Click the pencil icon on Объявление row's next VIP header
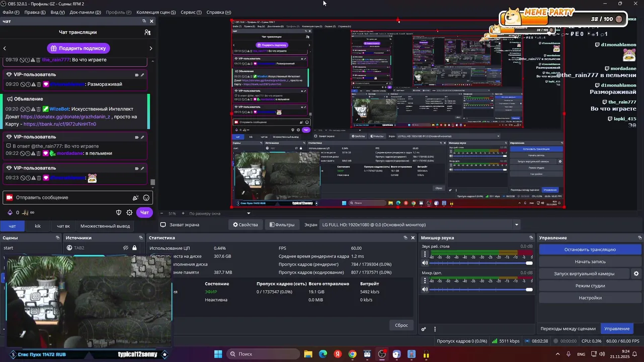Viewport: 644px width, 362px height. coord(142,137)
